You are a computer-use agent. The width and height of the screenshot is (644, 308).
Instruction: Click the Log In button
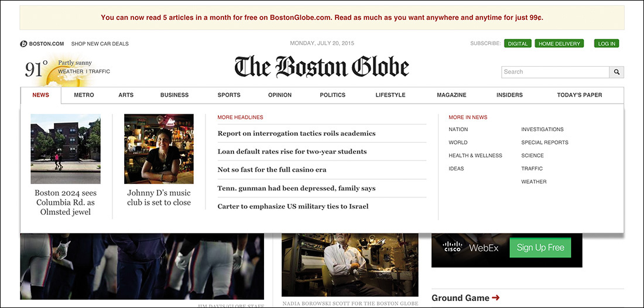pos(606,43)
